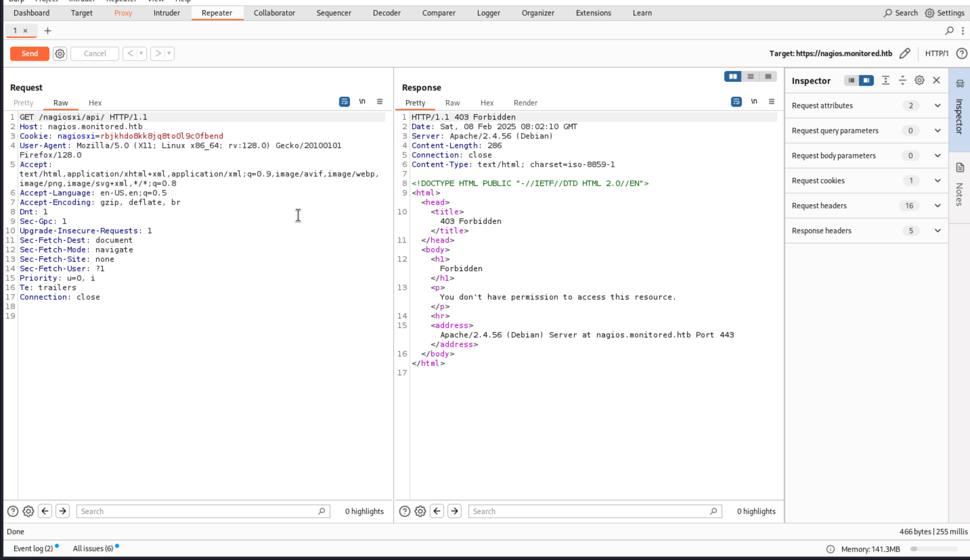Expand Request body parameters section
This screenshot has width=970, height=560.
866,156
